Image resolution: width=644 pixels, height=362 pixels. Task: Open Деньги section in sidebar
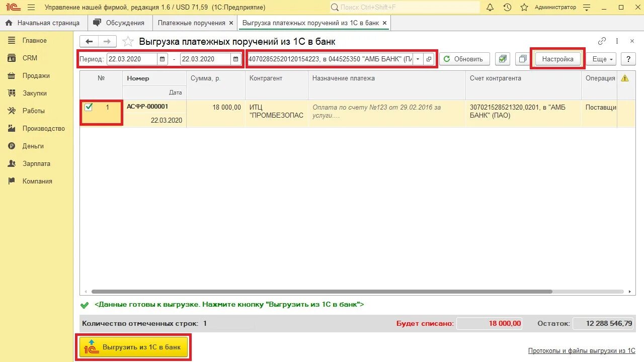click(x=33, y=146)
